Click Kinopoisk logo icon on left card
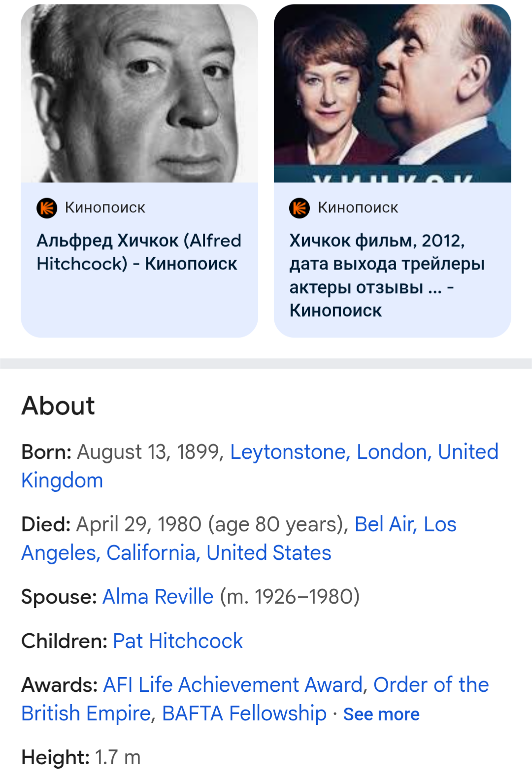Image resolution: width=532 pixels, height=782 pixels. tap(47, 208)
